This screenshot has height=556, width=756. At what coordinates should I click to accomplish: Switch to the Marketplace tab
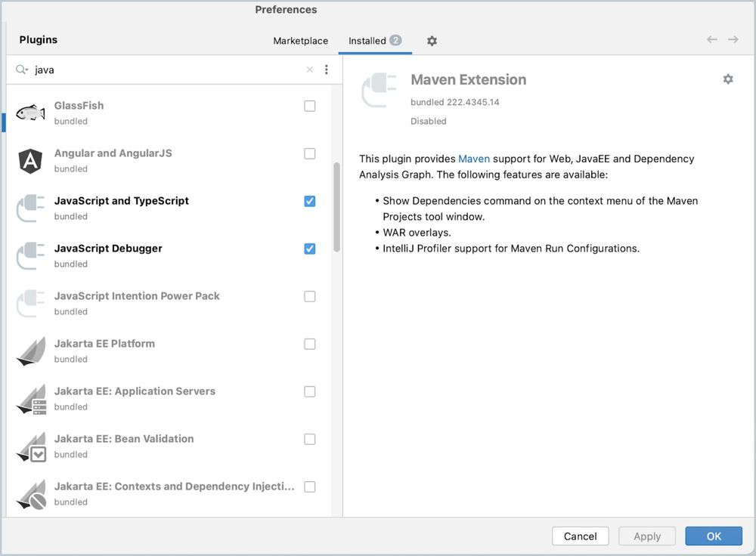click(300, 41)
